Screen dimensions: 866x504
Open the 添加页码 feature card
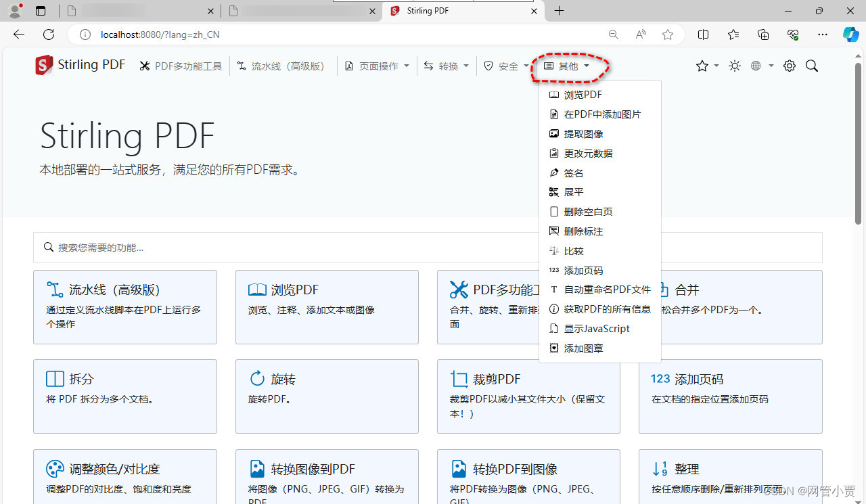pyautogui.click(x=731, y=396)
